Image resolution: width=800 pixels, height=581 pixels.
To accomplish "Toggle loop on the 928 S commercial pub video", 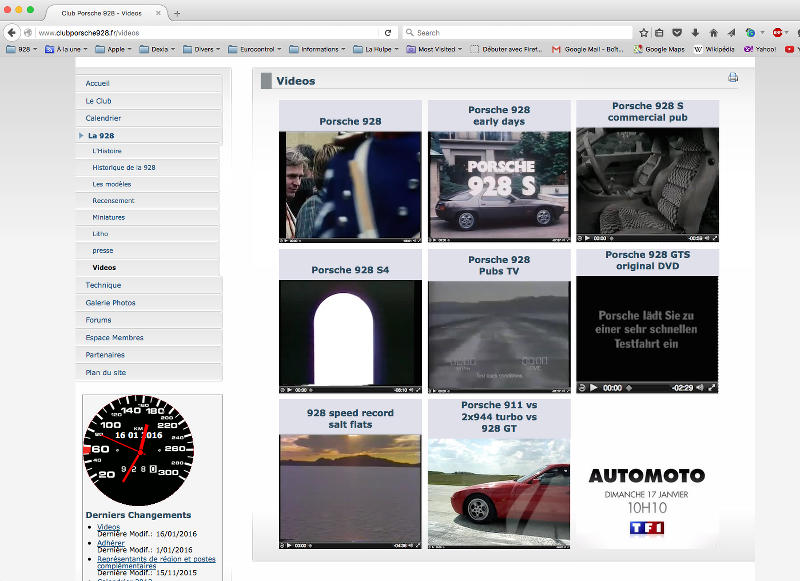I will click(x=580, y=238).
